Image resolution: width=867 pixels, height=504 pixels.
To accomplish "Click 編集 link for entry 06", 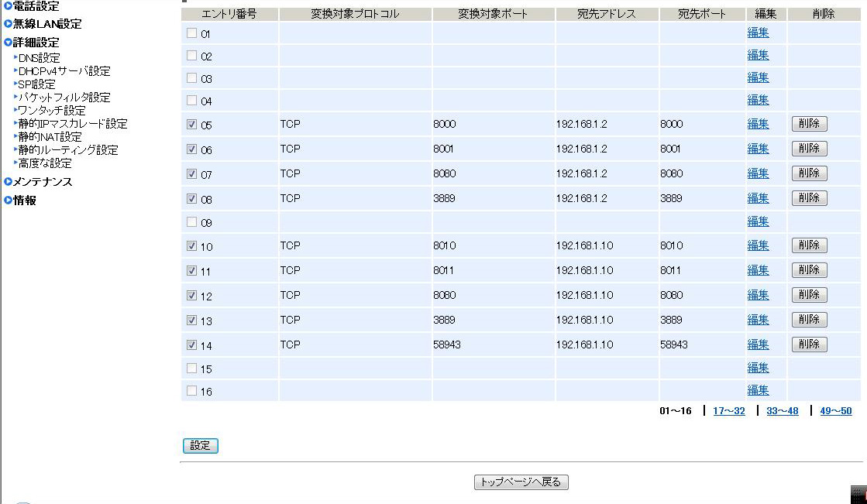I will point(758,149).
